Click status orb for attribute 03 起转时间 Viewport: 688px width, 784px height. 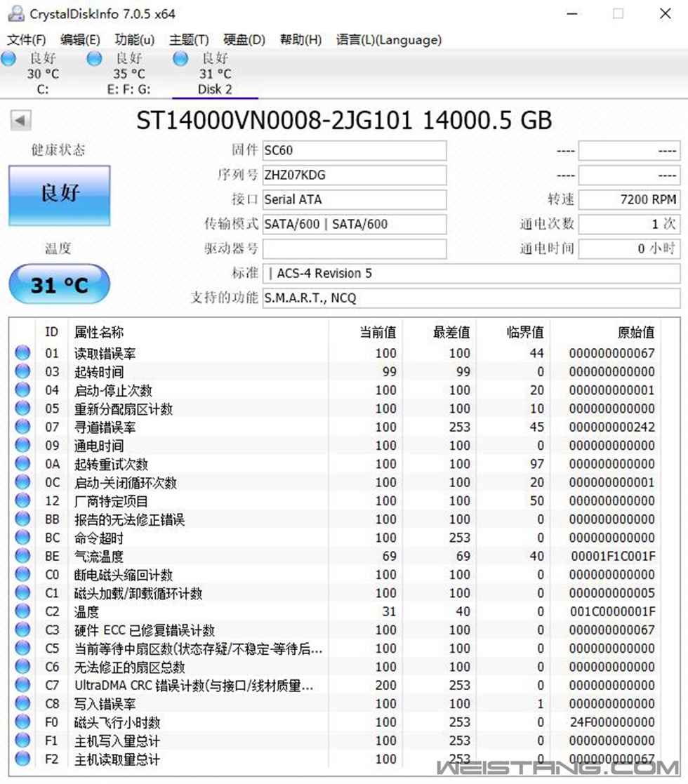(x=22, y=371)
